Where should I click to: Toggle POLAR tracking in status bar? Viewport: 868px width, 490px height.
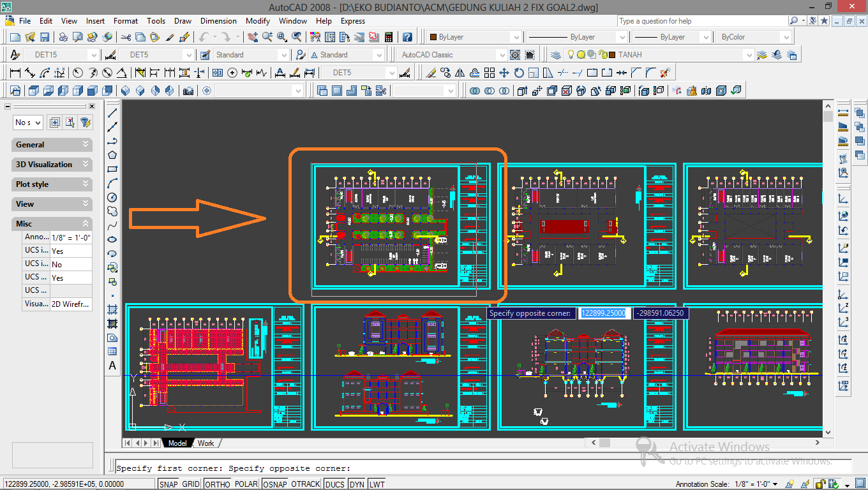point(246,484)
